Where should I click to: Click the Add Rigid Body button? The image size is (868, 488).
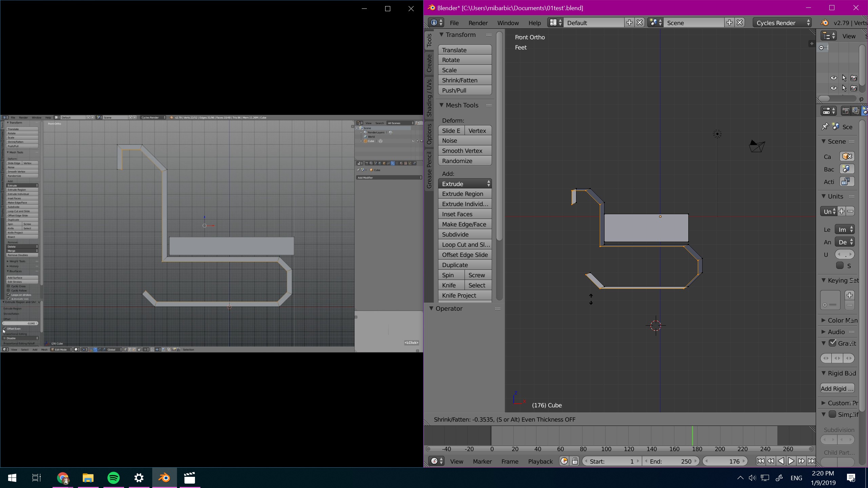(837, 388)
